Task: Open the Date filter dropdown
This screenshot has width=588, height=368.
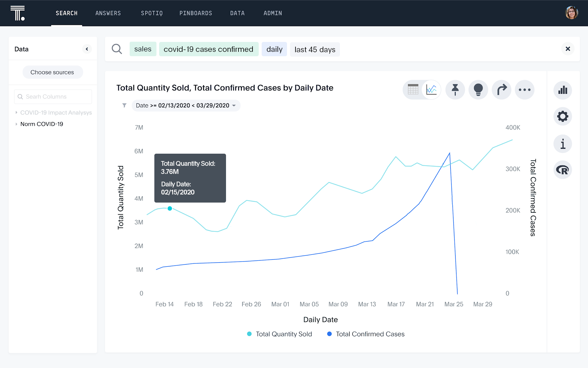Action: [x=186, y=106]
